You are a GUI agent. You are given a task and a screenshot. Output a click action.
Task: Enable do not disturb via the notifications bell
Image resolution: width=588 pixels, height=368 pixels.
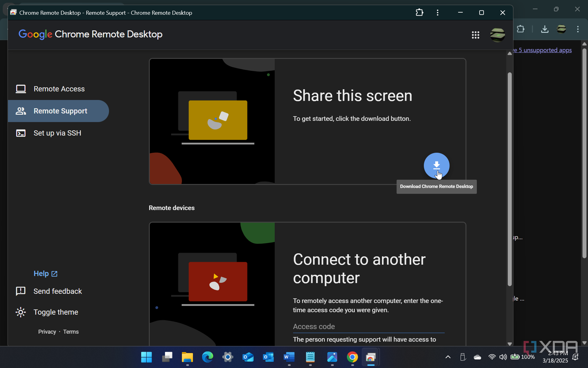pyautogui.click(x=575, y=357)
